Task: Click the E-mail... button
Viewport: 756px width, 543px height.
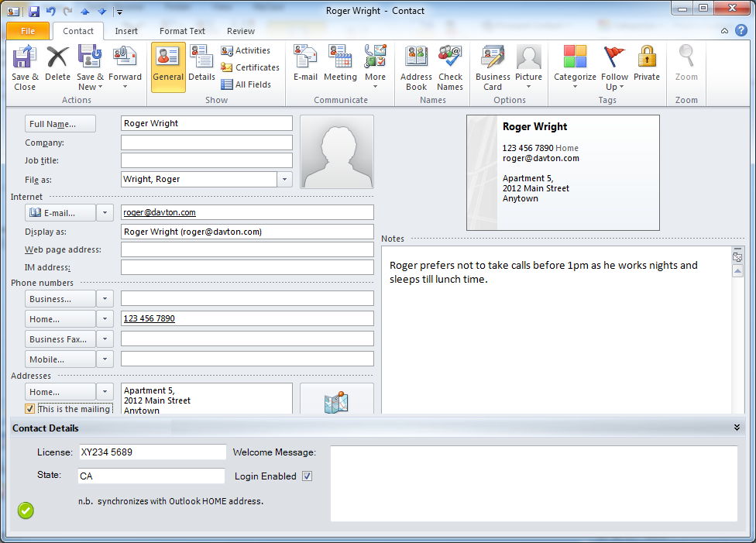Action: (x=60, y=213)
